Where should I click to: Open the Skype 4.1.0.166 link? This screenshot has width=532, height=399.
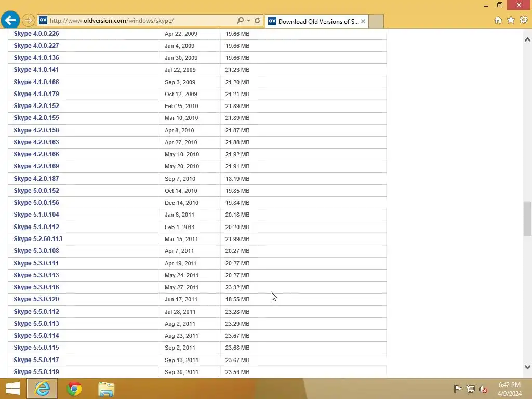tap(36, 82)
